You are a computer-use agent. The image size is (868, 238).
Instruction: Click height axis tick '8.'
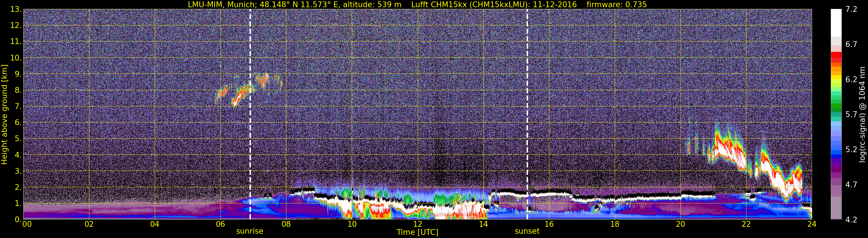(18, 90)
